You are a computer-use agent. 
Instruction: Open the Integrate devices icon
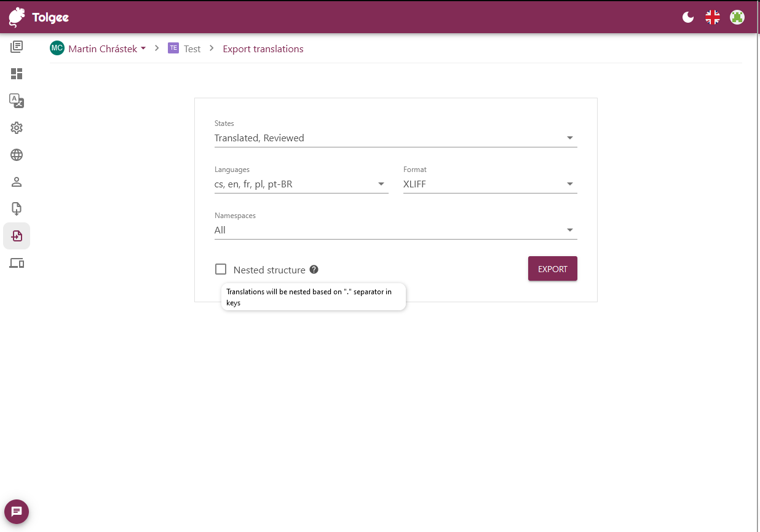point(17,263)
